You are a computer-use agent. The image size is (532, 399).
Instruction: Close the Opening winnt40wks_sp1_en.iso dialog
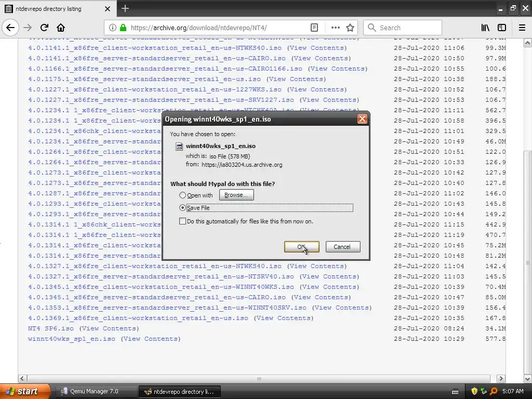362,119
